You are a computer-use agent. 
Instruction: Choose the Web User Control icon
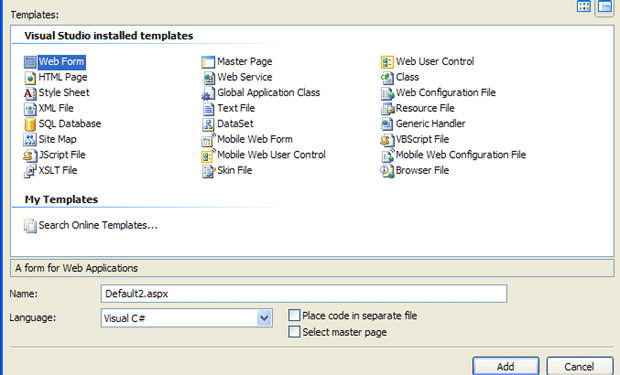(x=387, y=62)
